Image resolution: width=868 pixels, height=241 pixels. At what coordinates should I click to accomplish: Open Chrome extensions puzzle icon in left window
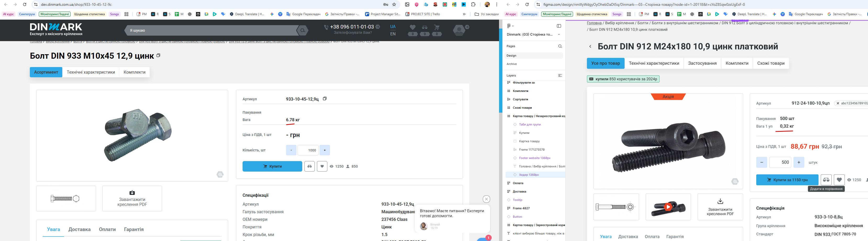pos(473,4)
